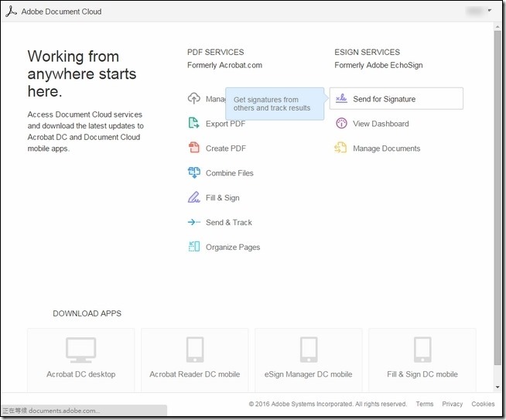The width and height of the screenshot is (506, 420).
Task: Click the Organize Pages icon
Action: pos(194,247)
